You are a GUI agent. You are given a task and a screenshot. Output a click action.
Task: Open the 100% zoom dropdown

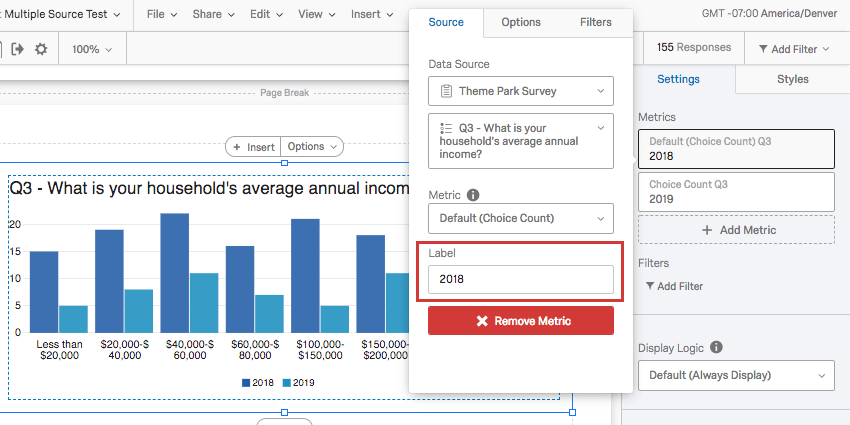pos(92,49)
